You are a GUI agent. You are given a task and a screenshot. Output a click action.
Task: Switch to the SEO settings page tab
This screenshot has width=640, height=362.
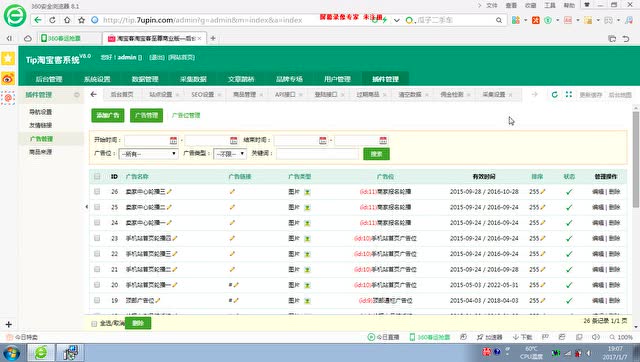click(x=203, y=95)
